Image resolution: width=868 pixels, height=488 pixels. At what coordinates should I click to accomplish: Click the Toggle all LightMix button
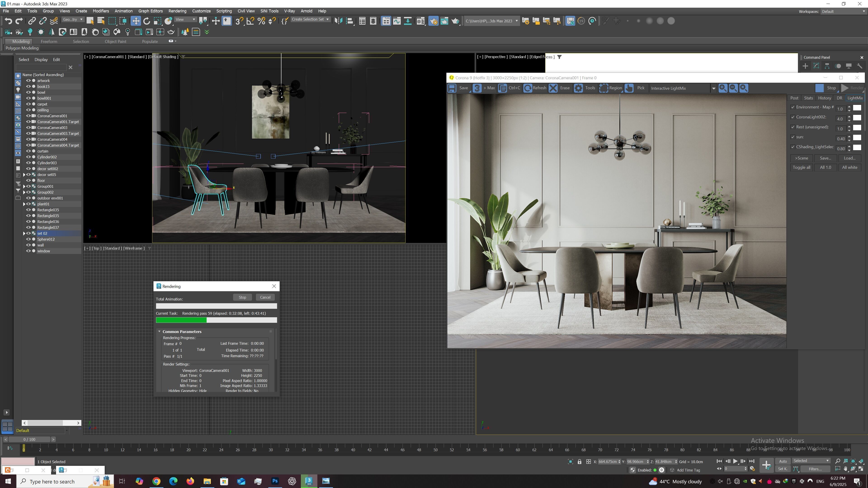point(801,167)
